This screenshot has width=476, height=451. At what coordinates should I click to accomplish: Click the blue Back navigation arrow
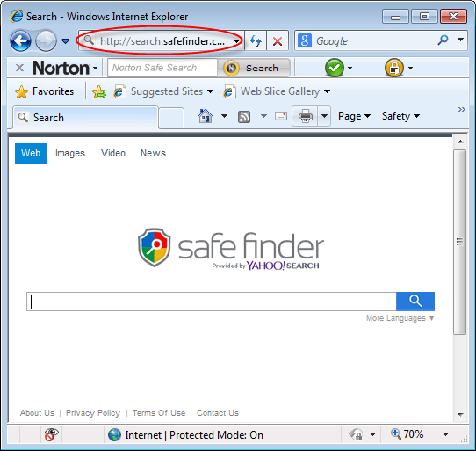tap(20, 40)
